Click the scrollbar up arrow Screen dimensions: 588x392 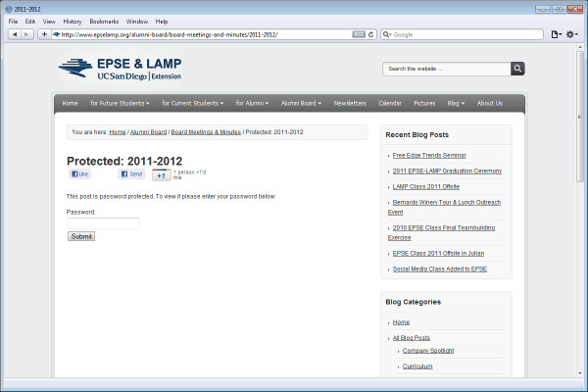tap(580, 47)
